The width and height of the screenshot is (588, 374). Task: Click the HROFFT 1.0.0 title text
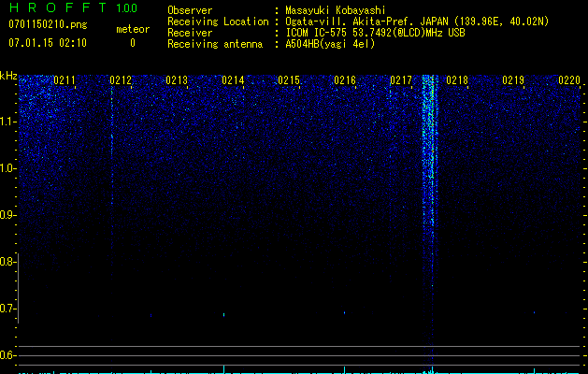(x=73, y=7)
